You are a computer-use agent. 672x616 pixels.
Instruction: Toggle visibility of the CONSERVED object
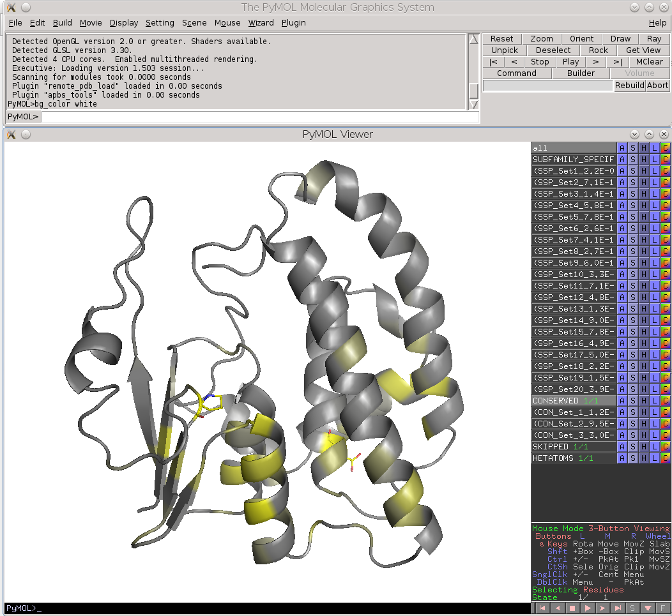click(574, 400)
